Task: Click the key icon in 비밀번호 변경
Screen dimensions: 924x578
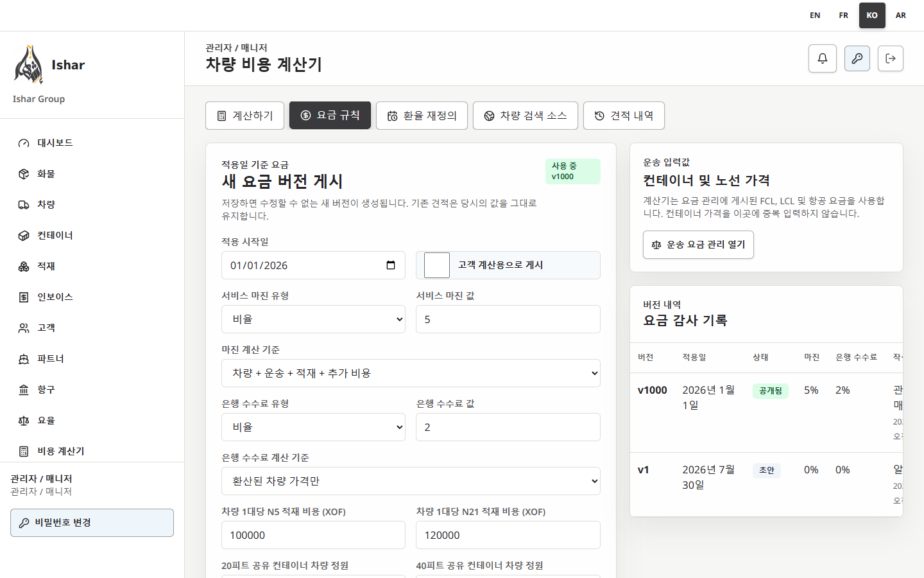Action: (24, 523)
